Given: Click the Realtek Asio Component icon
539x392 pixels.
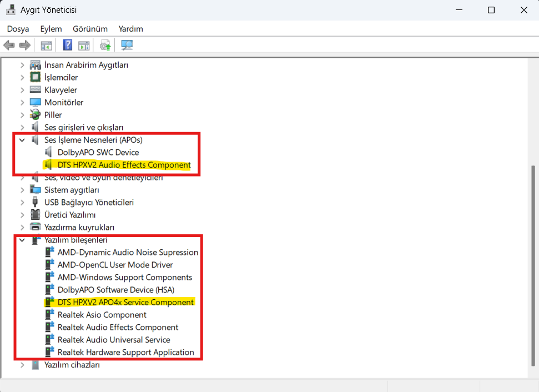Looking at the screenshot, I should [49, 314].
